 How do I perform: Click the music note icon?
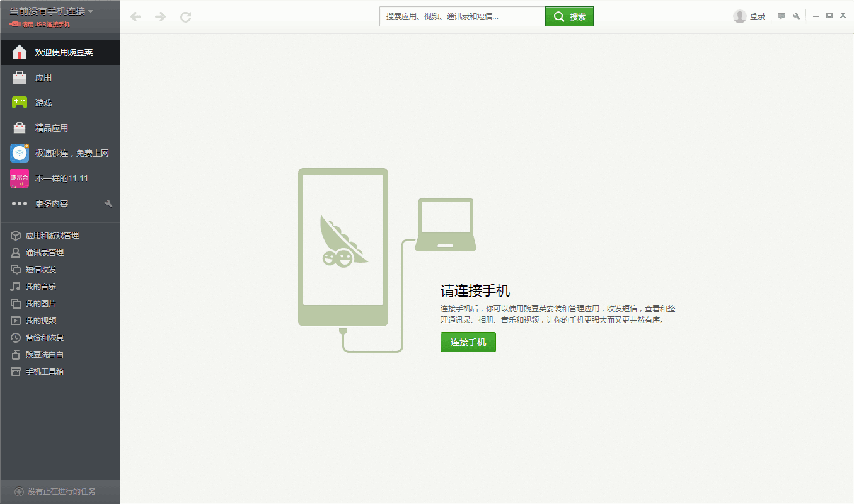pyautogui.click(x=16, y=287)
